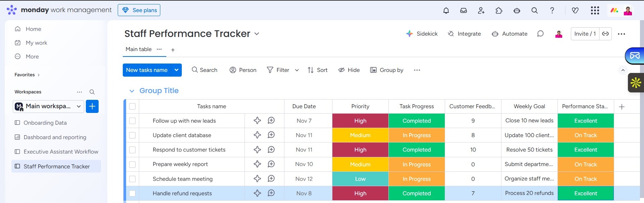This screenshot has width=644, height=203.
Task: Open the board discussion chat bubble icon
Action: [540, 34]
